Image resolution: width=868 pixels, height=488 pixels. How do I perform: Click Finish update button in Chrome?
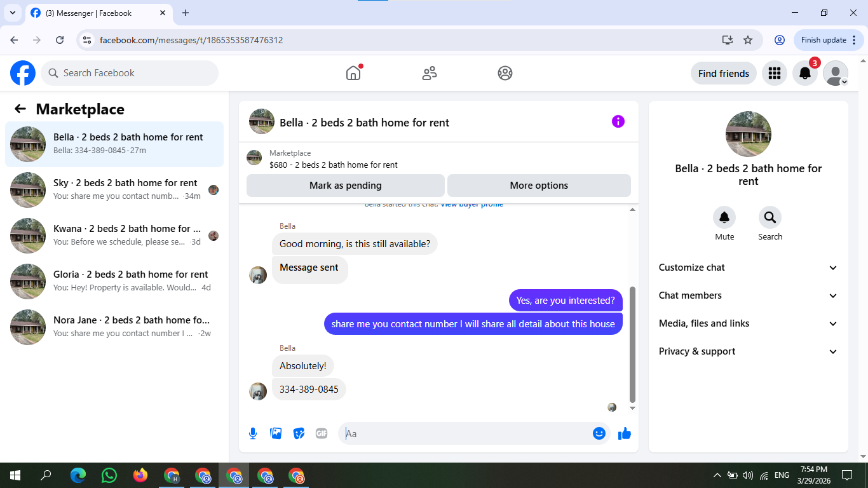click(x=828, y=40)
